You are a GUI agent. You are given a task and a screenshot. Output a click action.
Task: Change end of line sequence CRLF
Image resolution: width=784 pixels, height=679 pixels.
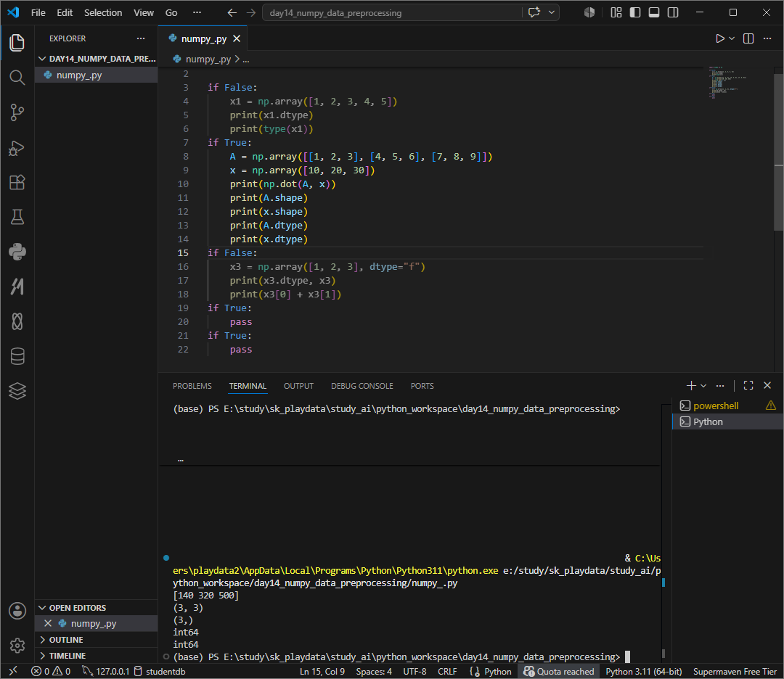(447, 671)
